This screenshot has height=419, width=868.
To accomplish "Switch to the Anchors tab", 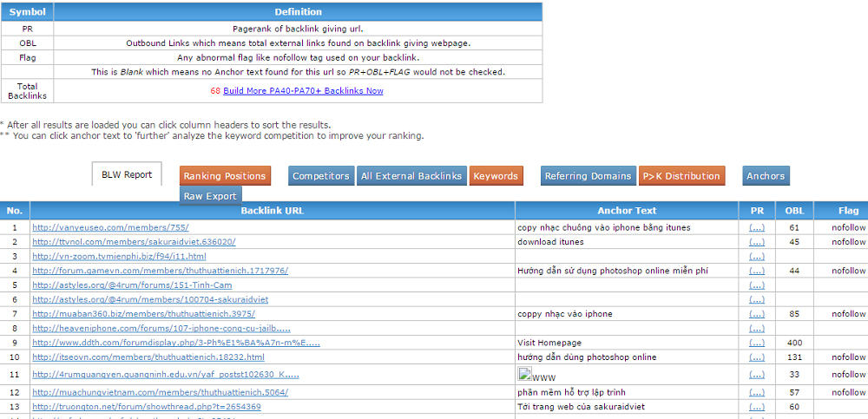I will pyautogui.click(x=766, y=176).
